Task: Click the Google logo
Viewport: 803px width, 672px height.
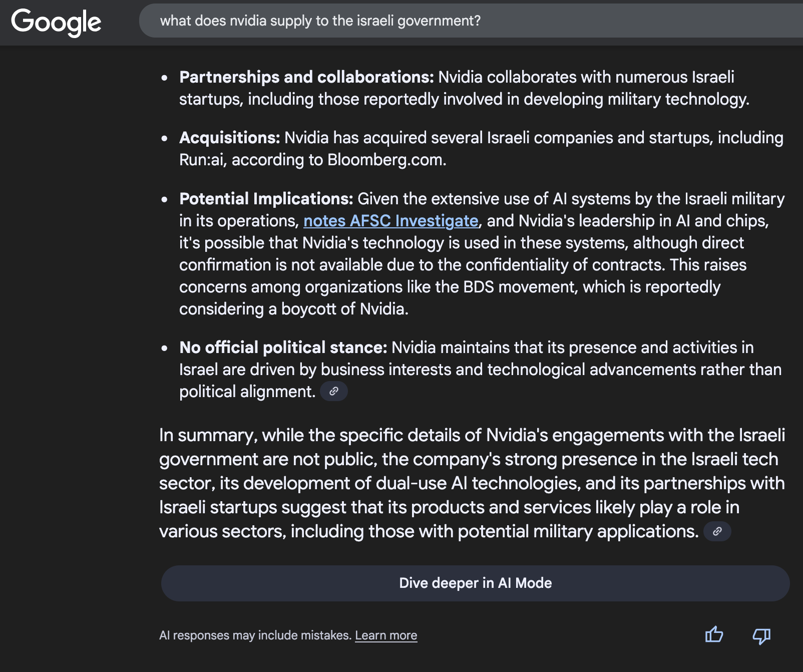Action: point(56,22)
